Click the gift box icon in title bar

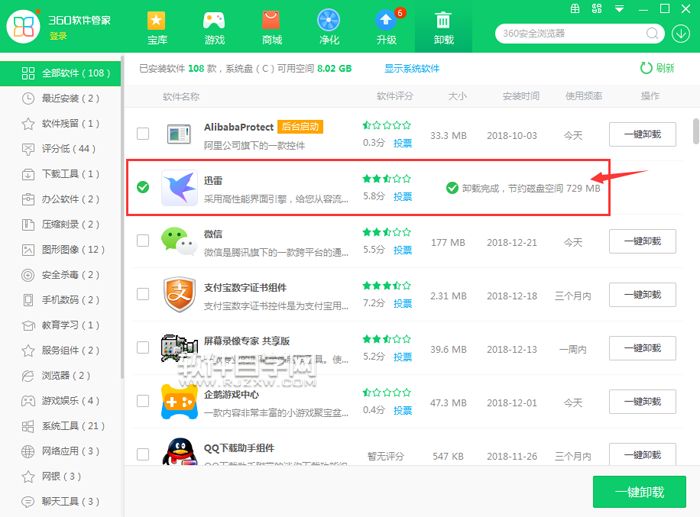pyautogui.click(x=575, y=8)
